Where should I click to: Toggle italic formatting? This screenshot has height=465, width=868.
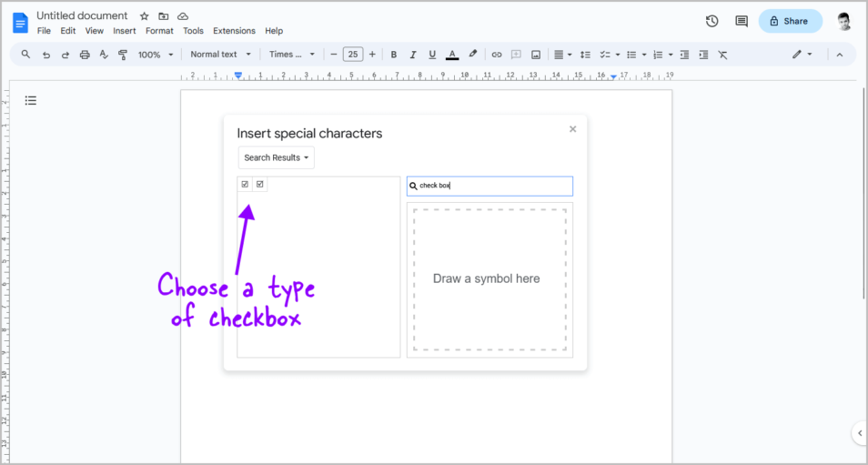pyautogui.click(x=412, y=55)
